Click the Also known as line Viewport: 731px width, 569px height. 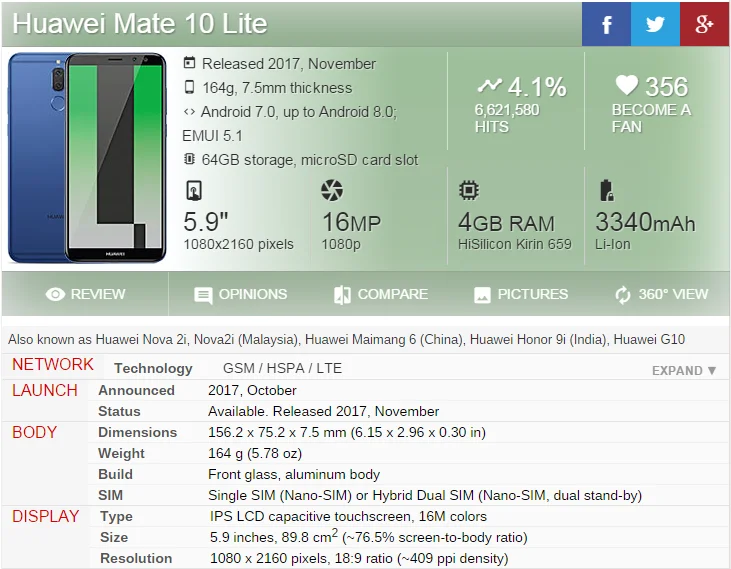pos(346,339)
